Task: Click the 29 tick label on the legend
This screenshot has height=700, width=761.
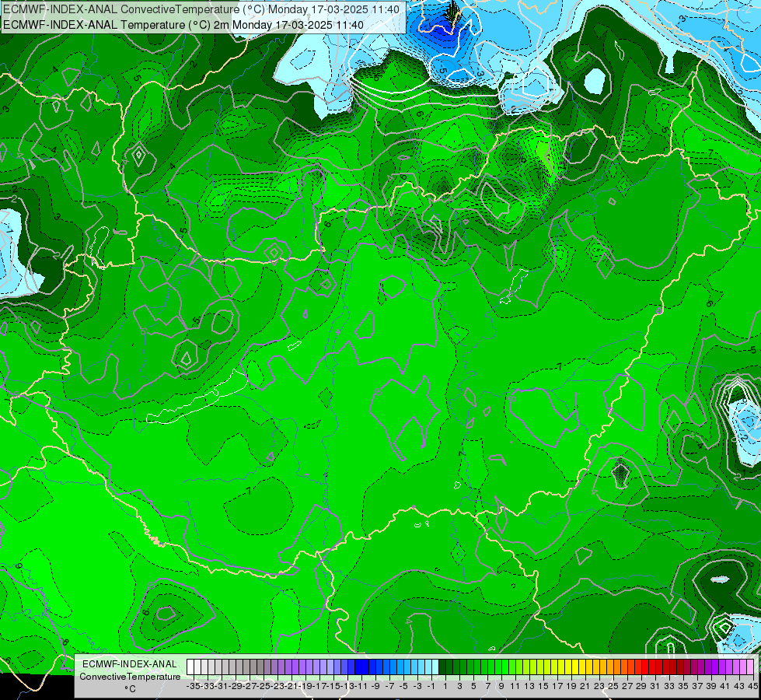Action: pos(641,687)
